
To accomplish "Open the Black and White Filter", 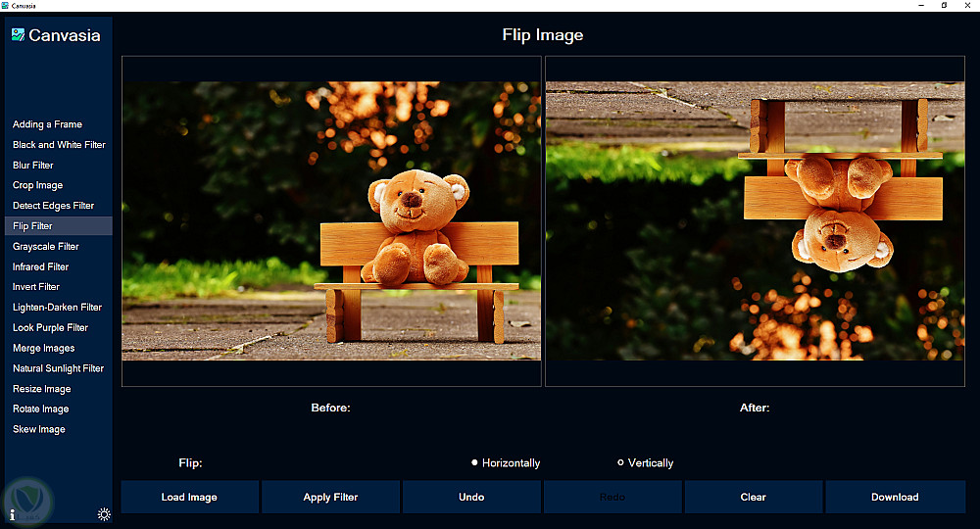I will click(x=58, y=144).
